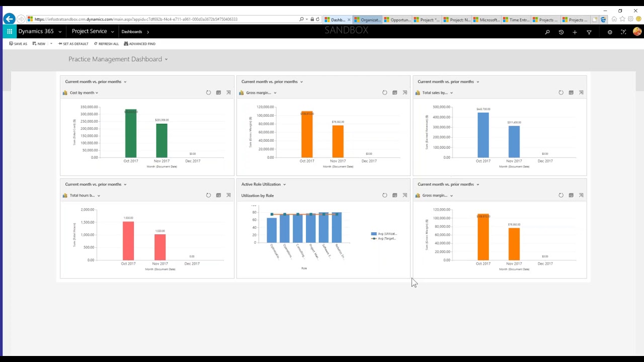Open the Dynamics 365 app launcher waffle
Viewport: 644px width, 362px height.
(x=10, y=31)
